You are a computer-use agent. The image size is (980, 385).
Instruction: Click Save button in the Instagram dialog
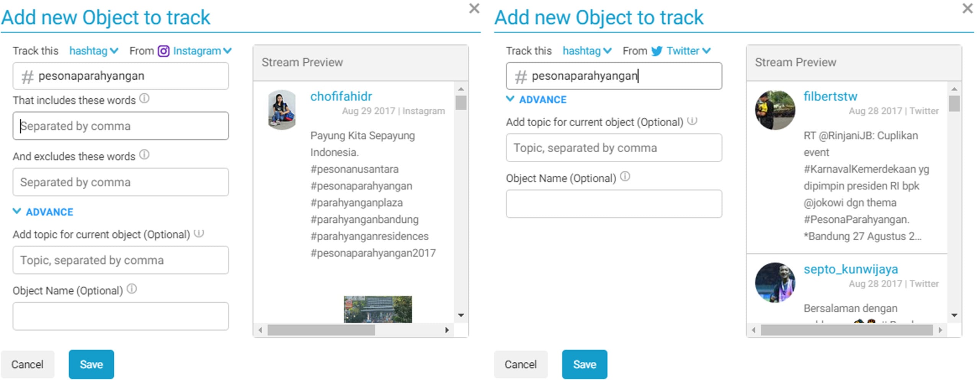point(91,364)
